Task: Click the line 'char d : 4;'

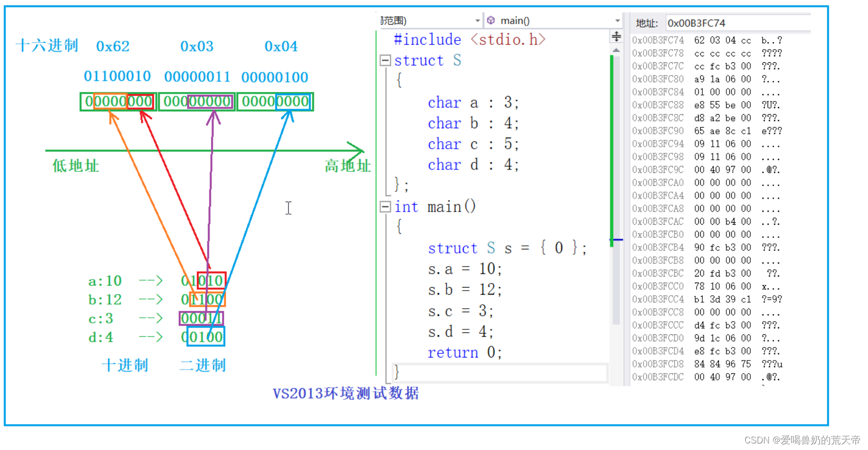Action: 473,164
